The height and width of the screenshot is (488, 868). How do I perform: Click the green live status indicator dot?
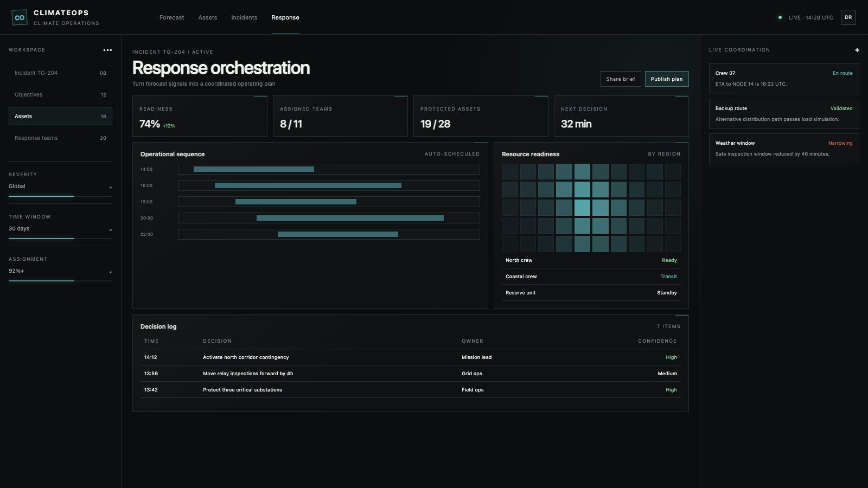tap(780, 17)
